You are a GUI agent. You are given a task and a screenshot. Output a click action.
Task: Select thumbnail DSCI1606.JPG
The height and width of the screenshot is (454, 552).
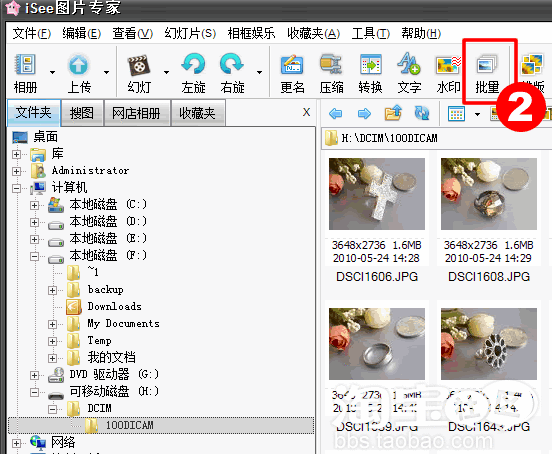(x=377, y=194)
